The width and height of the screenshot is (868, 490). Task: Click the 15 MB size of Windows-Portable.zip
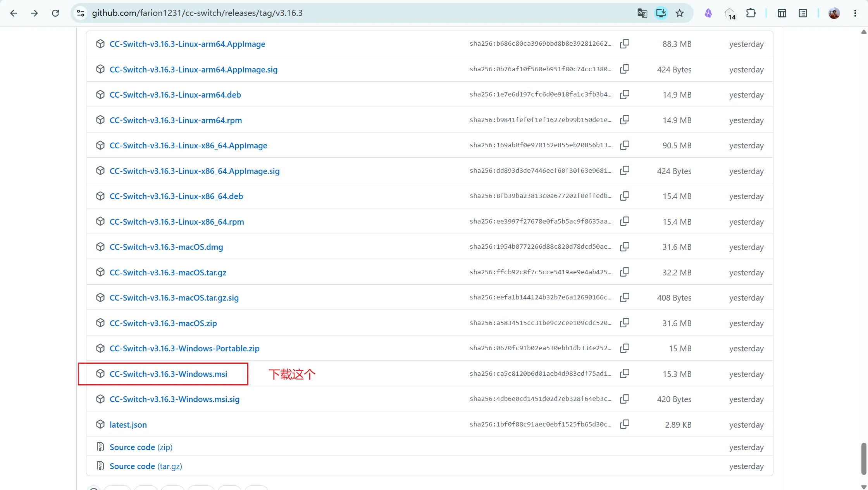tap(680, 349)
